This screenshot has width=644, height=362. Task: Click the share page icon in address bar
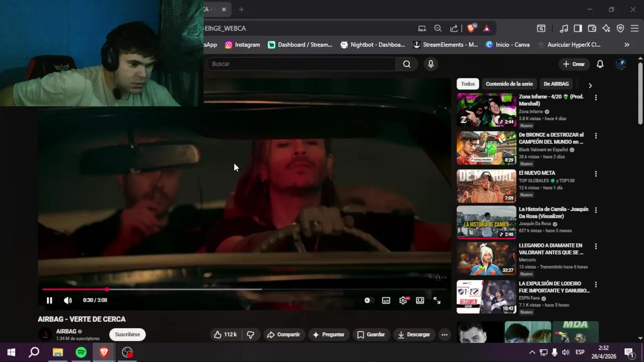[x=454, y=28]
